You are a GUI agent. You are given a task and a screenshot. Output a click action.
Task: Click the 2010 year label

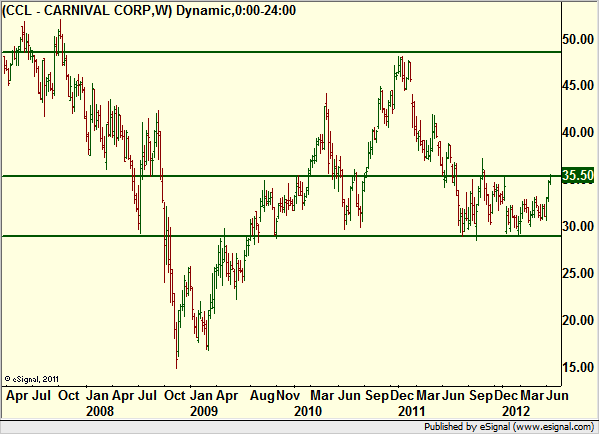308,411
